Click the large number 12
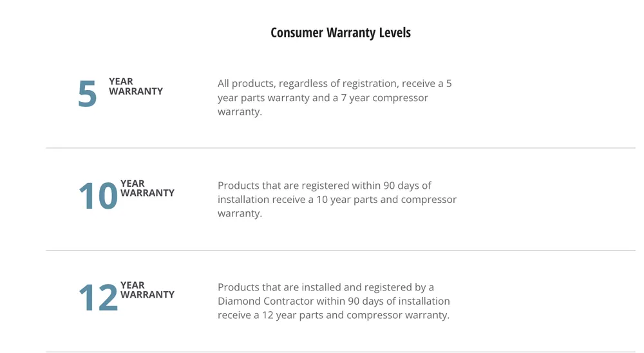The image size is (644, 353). coord(98,298)
